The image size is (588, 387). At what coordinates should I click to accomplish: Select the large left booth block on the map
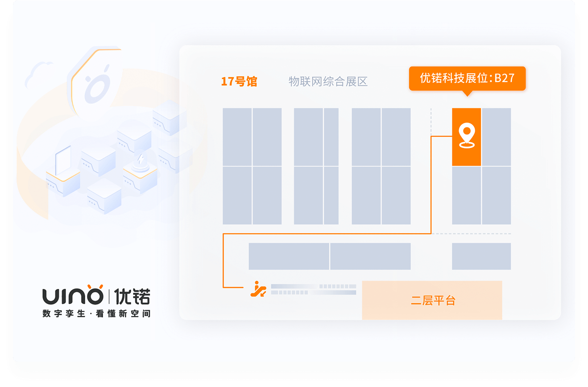click(252, 166)
